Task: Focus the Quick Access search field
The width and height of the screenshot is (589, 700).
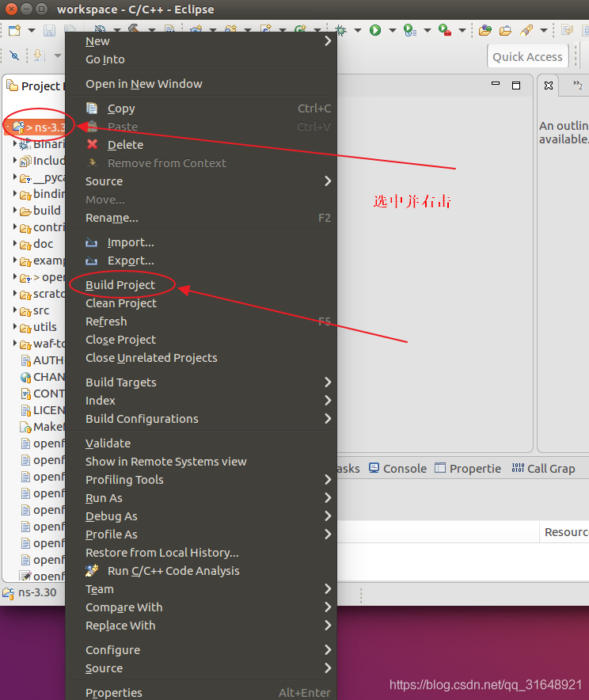Action: pyautogui.click(x=527, y=57)
